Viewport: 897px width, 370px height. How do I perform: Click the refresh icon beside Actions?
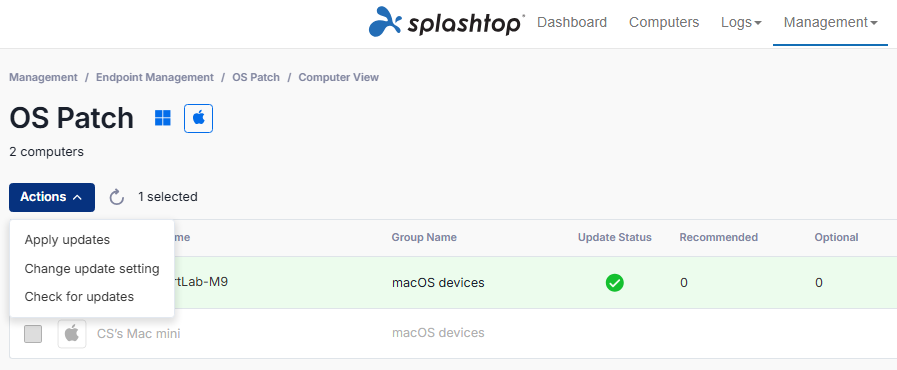click(x=117, y=197)
